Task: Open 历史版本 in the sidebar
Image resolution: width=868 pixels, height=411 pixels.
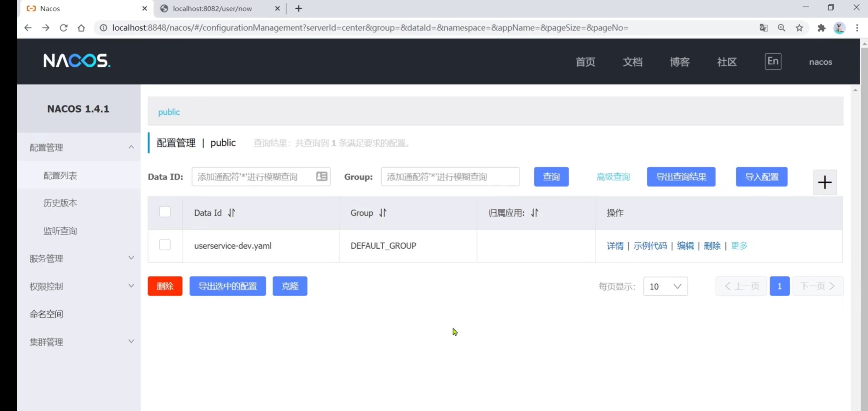Action: tap(60, 203)
